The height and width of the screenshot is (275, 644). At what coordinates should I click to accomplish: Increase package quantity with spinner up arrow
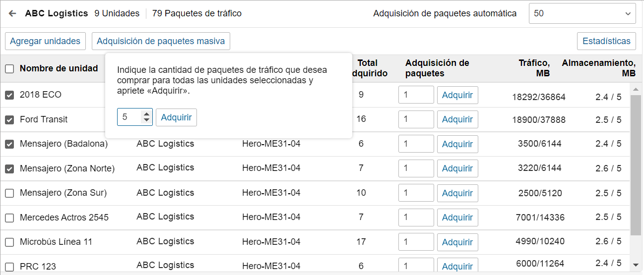pos(146,114)
